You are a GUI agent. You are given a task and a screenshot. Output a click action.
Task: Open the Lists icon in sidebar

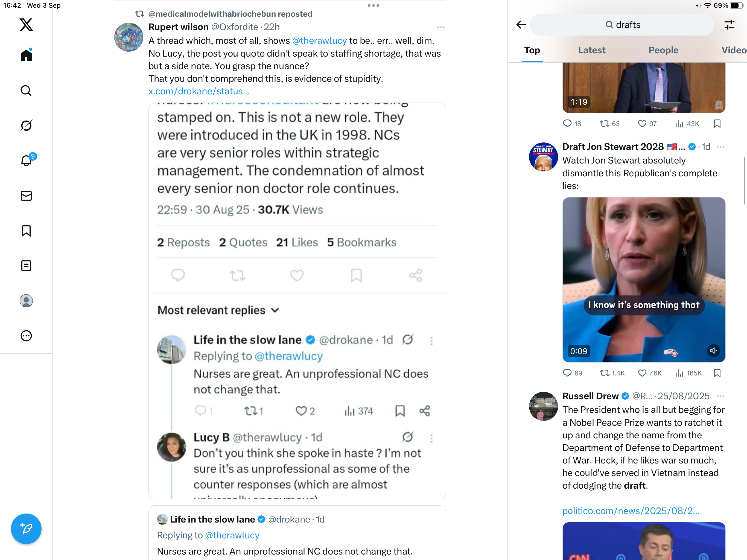click(x=26, y=266)
